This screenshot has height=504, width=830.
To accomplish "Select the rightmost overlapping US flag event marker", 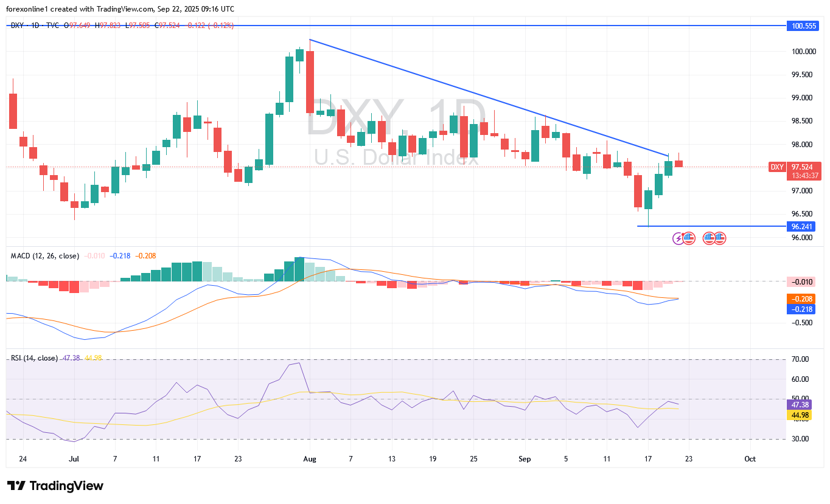I will (x=720, y=238).
